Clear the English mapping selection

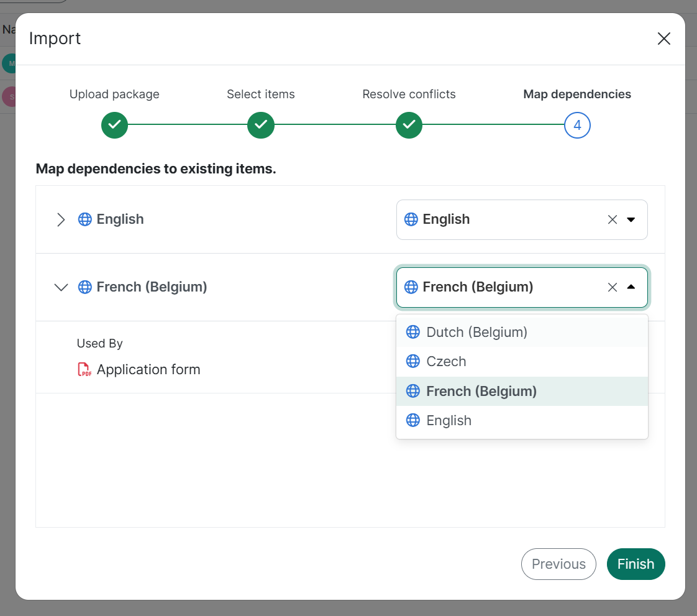point(612,219)
